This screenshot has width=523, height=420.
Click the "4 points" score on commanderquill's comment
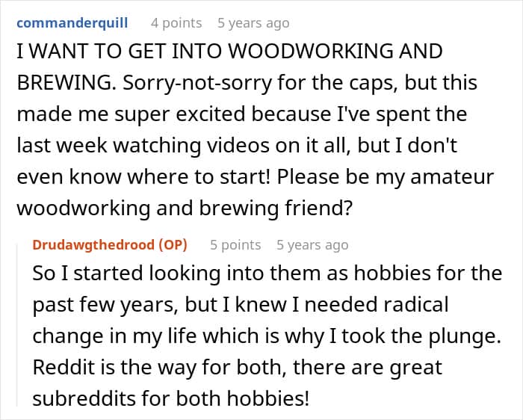click(x=176, y=23)
